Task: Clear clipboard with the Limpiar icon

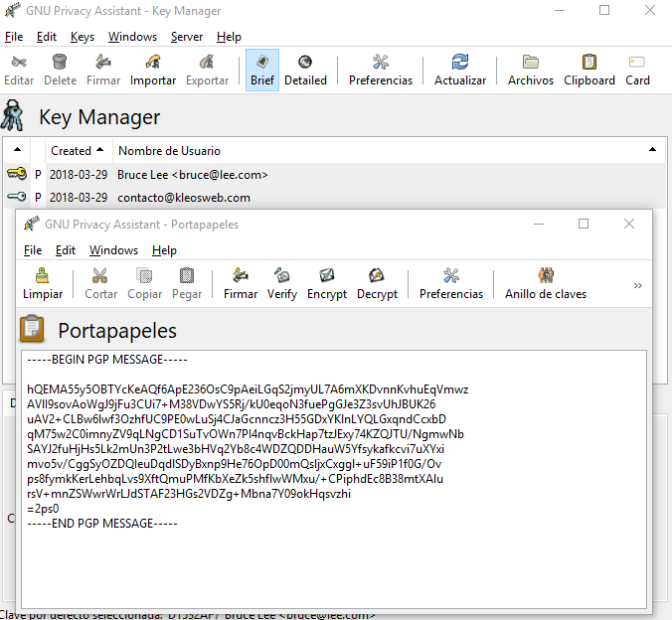Action: pos(43,282)
